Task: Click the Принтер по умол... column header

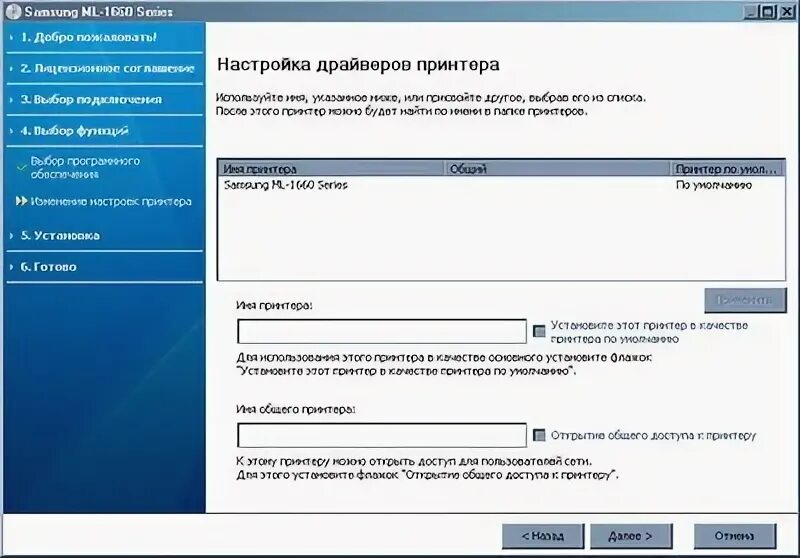Action: point(728,169)
